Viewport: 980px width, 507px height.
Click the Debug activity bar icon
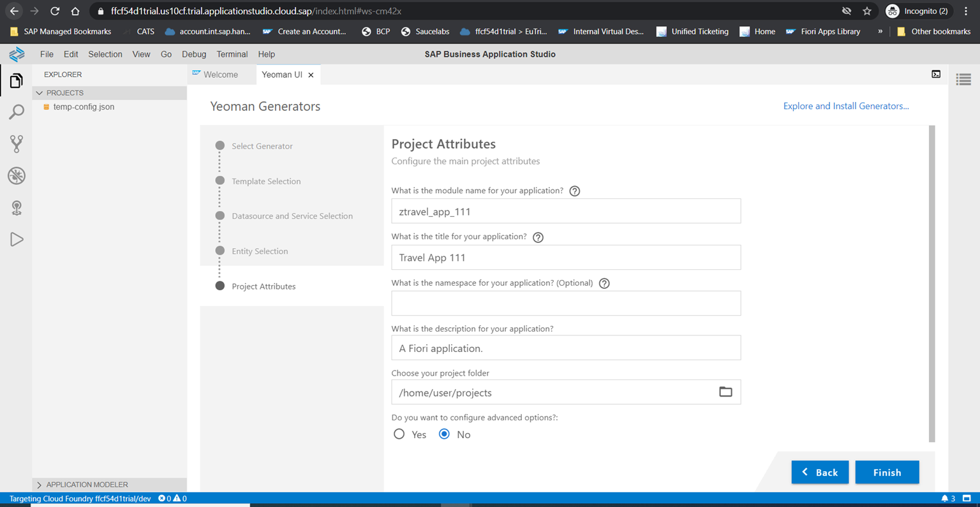16,176
